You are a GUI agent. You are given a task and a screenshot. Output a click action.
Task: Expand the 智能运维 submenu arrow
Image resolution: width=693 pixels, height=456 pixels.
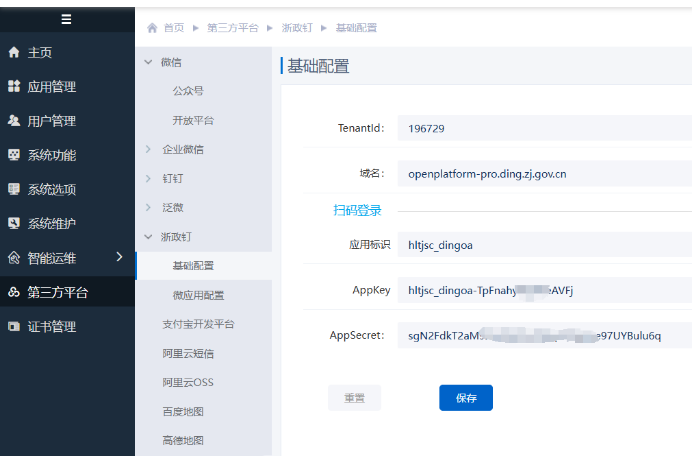[x=119, y=257]
